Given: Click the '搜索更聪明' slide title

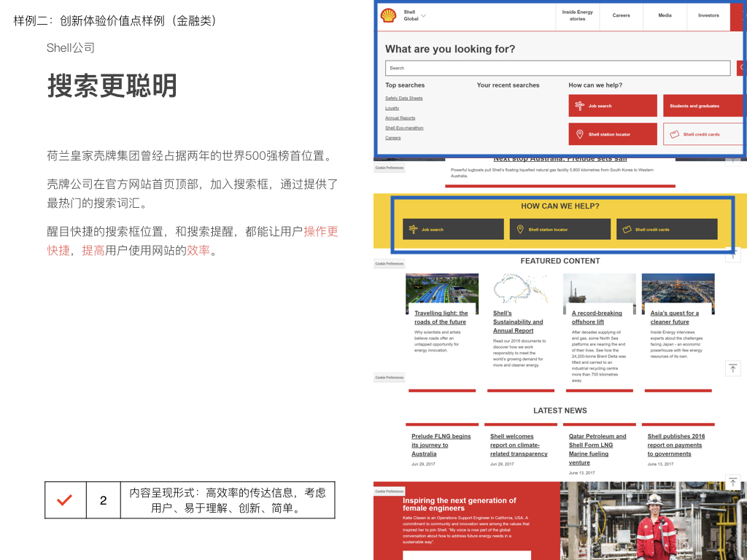Looking at the screenshot, I should 112,86.
